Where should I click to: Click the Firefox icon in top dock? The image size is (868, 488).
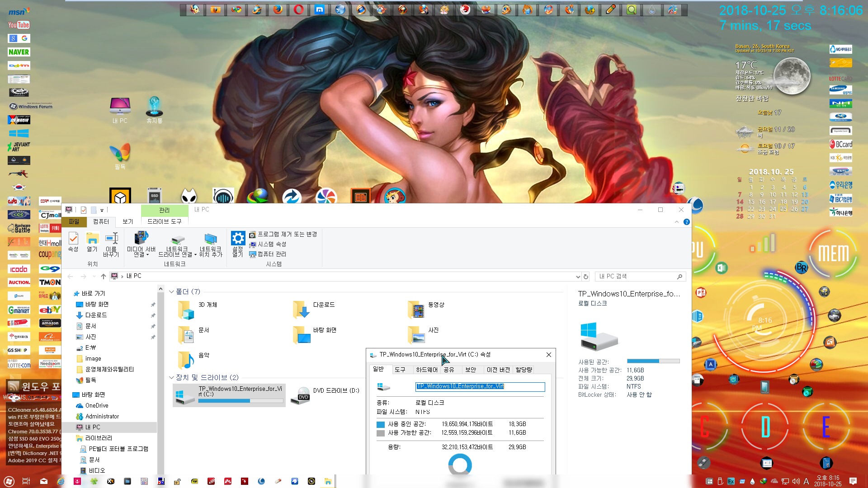pyautogui.click(x=278, y=9)
